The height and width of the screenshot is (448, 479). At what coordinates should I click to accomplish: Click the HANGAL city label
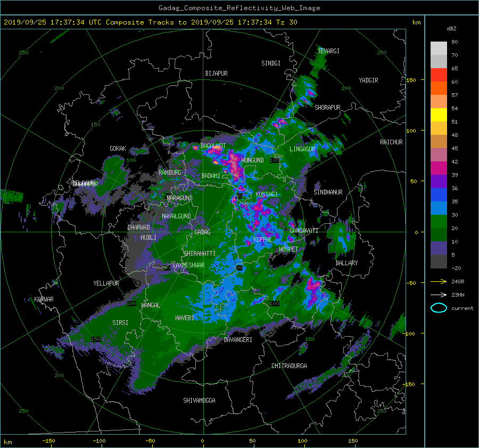(150, 305)
